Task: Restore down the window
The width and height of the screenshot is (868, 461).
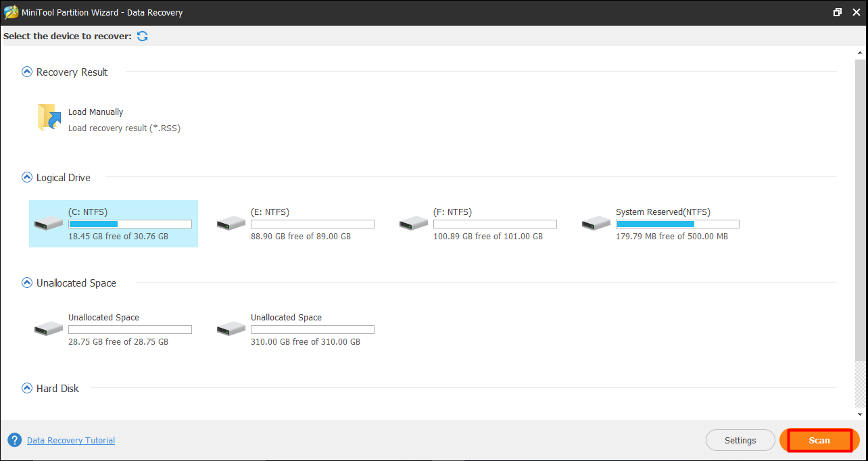Action: point(838,12)
